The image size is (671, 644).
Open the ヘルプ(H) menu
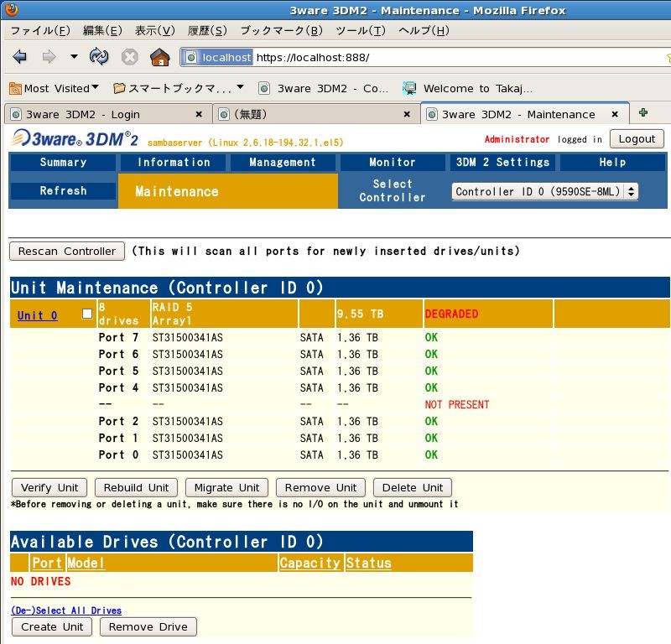[424, 30]
